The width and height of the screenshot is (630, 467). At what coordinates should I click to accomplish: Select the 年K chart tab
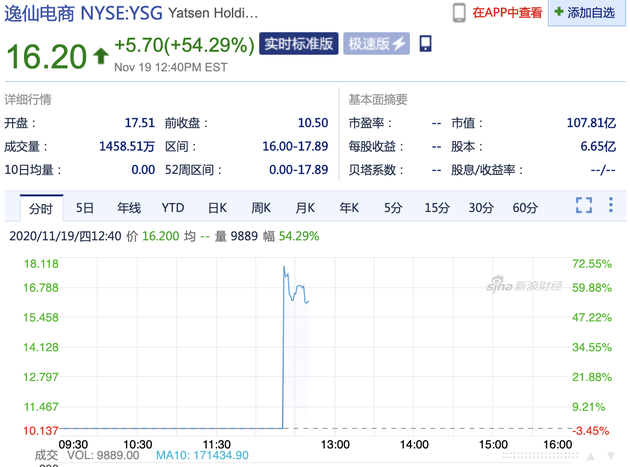pos(349,208)
